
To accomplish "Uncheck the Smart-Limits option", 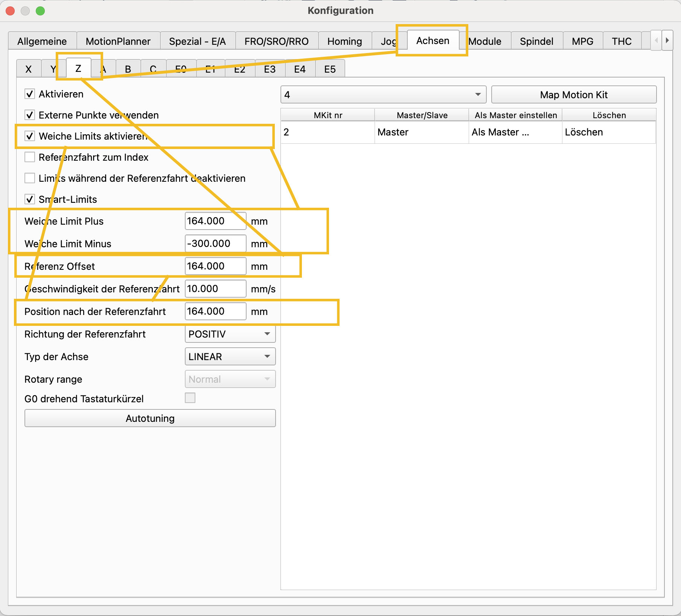I will 30,199.
